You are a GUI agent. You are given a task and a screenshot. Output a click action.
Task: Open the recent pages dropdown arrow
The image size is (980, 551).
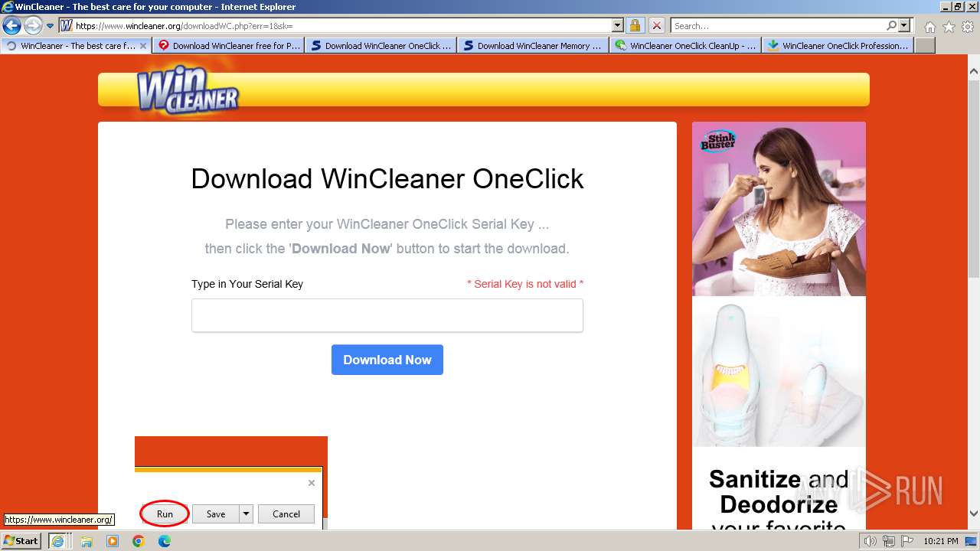(51, 26)
